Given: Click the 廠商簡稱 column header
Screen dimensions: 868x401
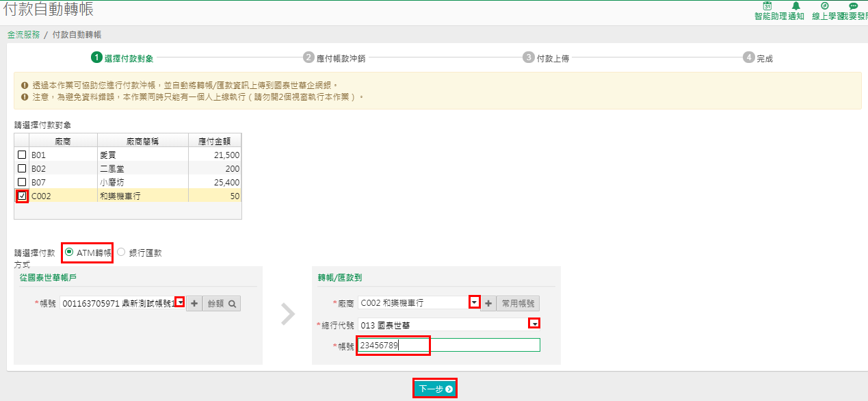Looking at the screenshot, I should (x=143, y=141).
